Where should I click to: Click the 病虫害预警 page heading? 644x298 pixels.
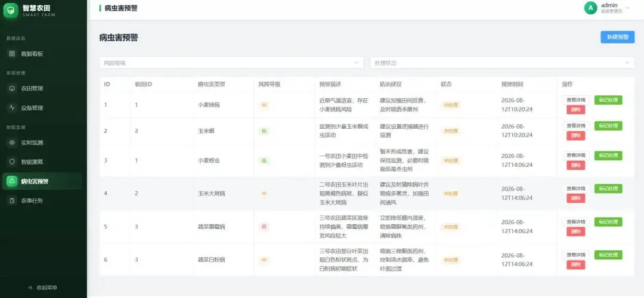click(118, 38)
